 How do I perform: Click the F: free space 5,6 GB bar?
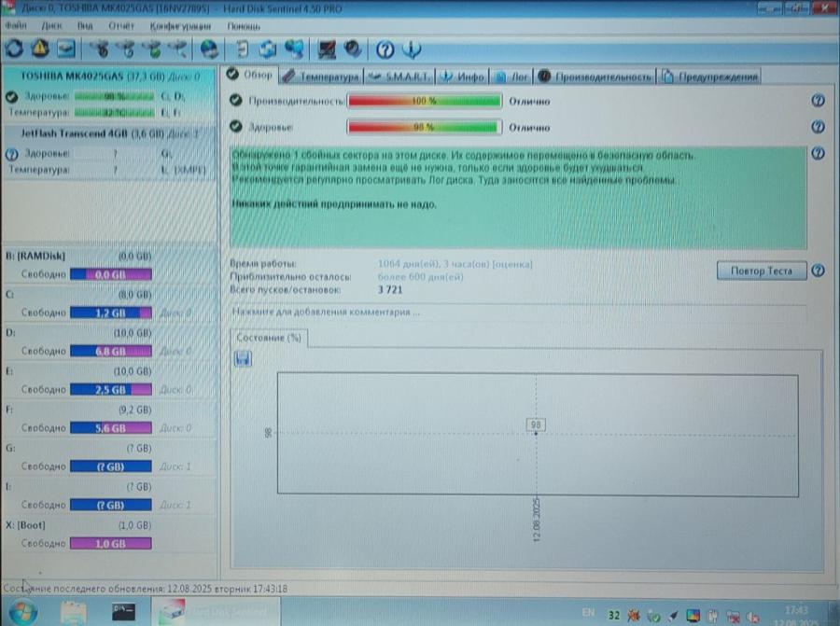pos(111,428)
